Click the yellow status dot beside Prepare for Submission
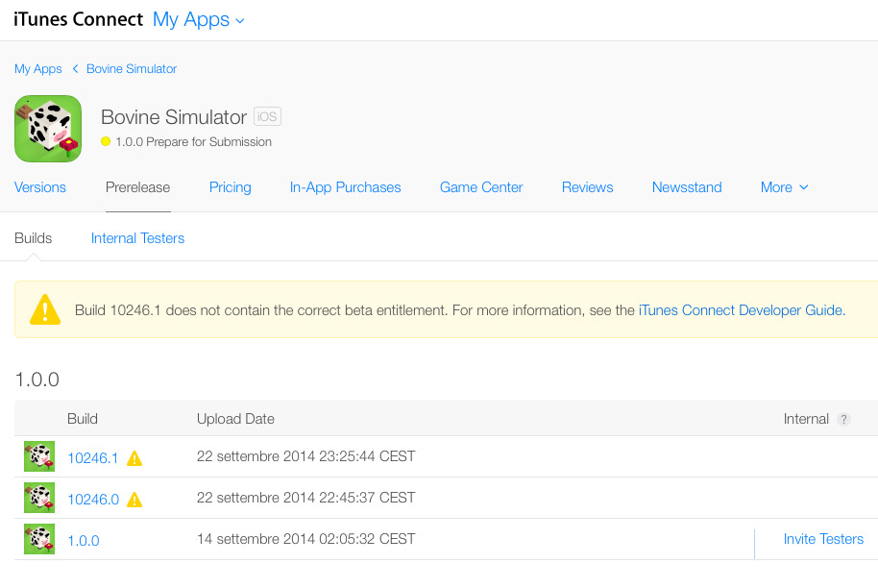The image size is (878, 588). pyautogui.click(x=106, y=141)
